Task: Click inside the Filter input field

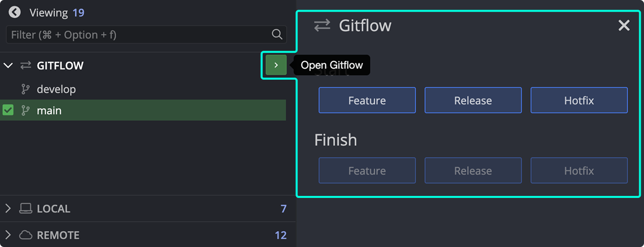Action: point(121,35)
